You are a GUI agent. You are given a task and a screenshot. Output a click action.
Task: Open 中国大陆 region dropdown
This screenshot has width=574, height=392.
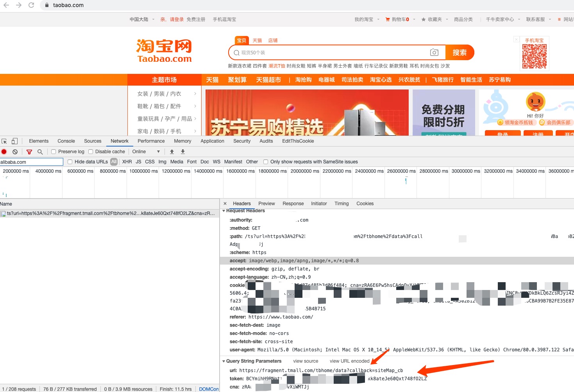(x=142, y=19)
